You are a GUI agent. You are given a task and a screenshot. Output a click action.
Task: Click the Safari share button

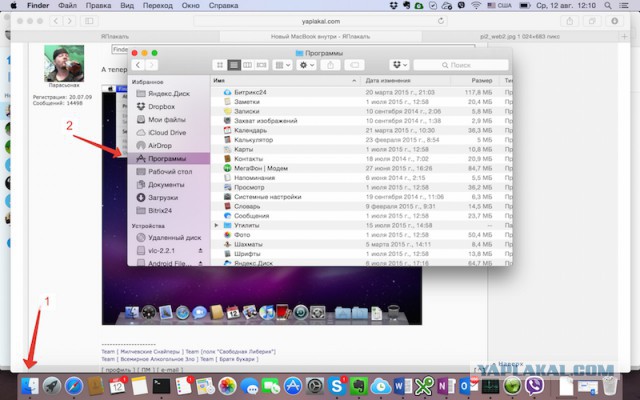(569, 21)
